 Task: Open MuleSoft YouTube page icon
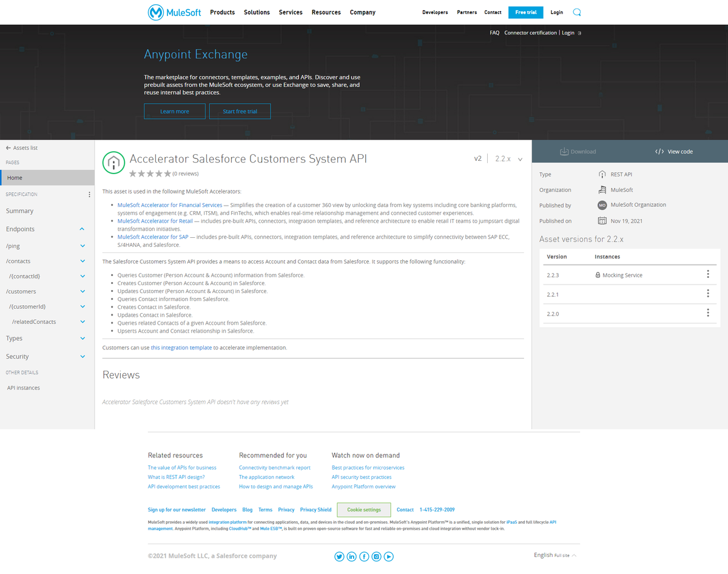(389, 556)
